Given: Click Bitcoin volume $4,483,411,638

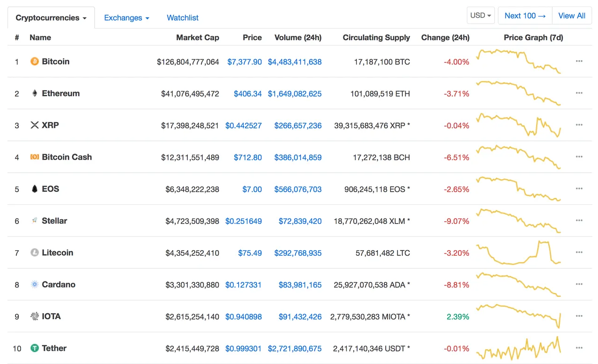Looking at the screenshot, I should point(295,62).
